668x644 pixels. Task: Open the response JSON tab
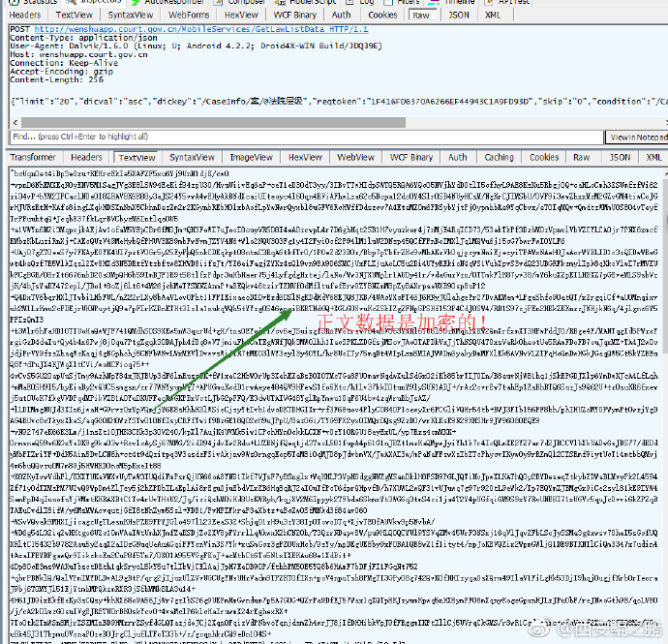620,157
